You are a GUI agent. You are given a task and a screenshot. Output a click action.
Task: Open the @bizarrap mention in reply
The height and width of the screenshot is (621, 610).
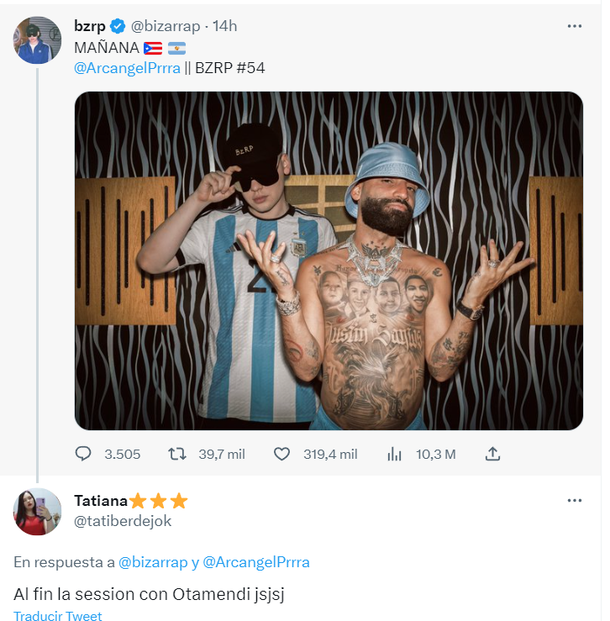(x=154, y=562)
